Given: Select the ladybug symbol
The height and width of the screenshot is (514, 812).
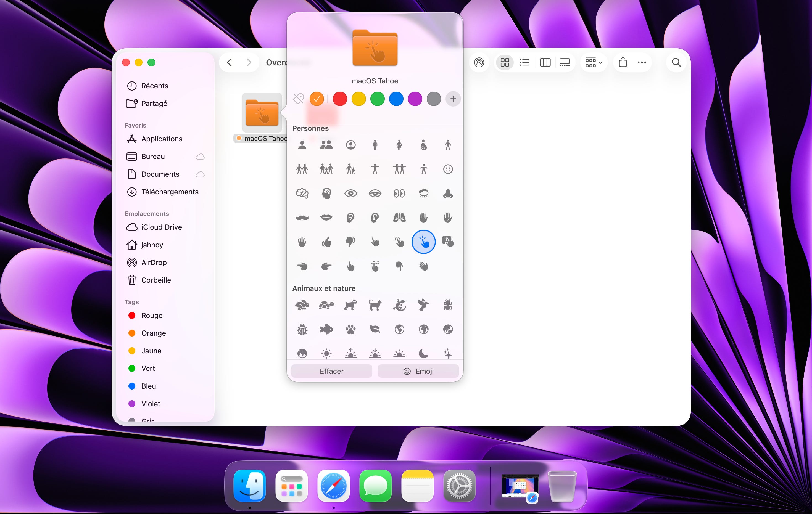Looking at the screenshot, I should click(x=302, y=329).
